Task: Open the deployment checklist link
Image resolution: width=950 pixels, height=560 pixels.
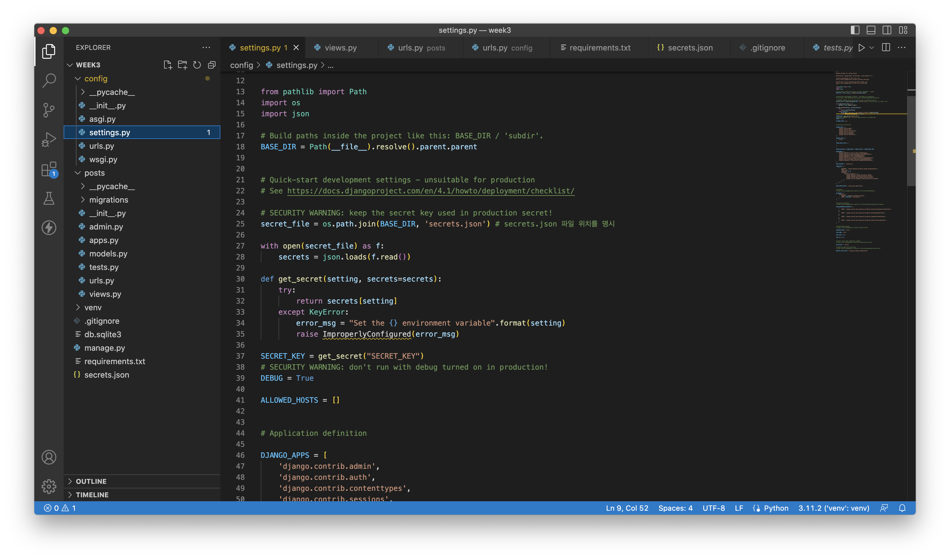Action: tap(430, 191)
